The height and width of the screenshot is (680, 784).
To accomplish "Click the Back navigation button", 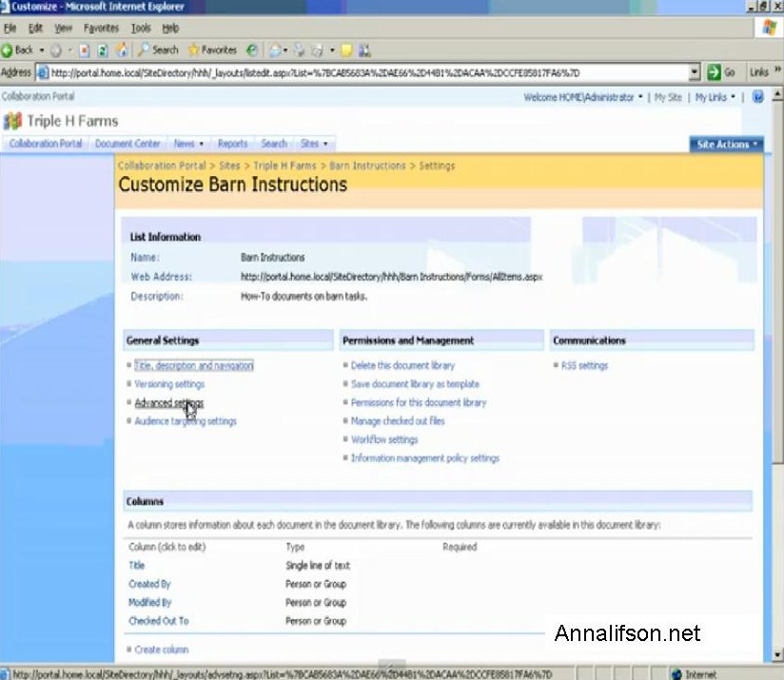I will pos(17,50).
